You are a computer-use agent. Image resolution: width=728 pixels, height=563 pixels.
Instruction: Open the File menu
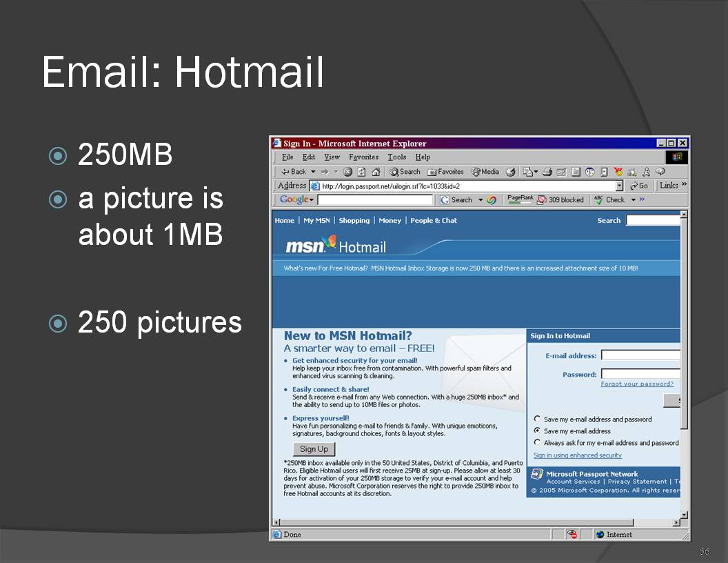(287, 157)
